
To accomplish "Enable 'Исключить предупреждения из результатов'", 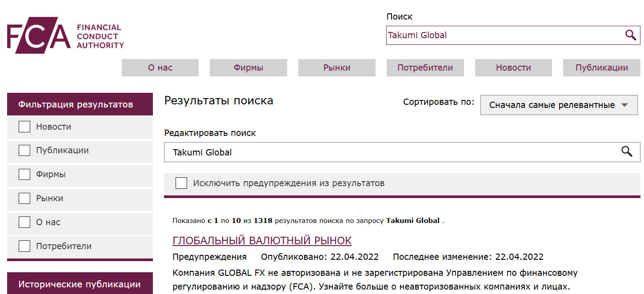I will tap(181, 183).
